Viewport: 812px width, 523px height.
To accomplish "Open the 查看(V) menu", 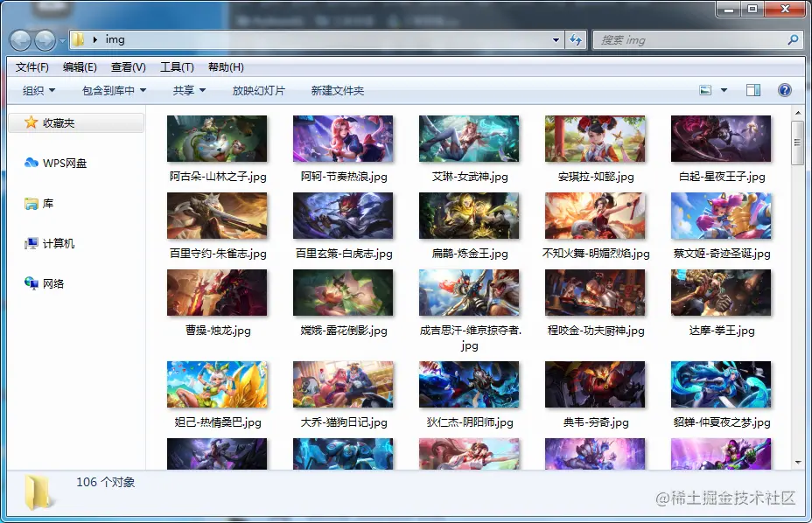I will pos(129,67).
